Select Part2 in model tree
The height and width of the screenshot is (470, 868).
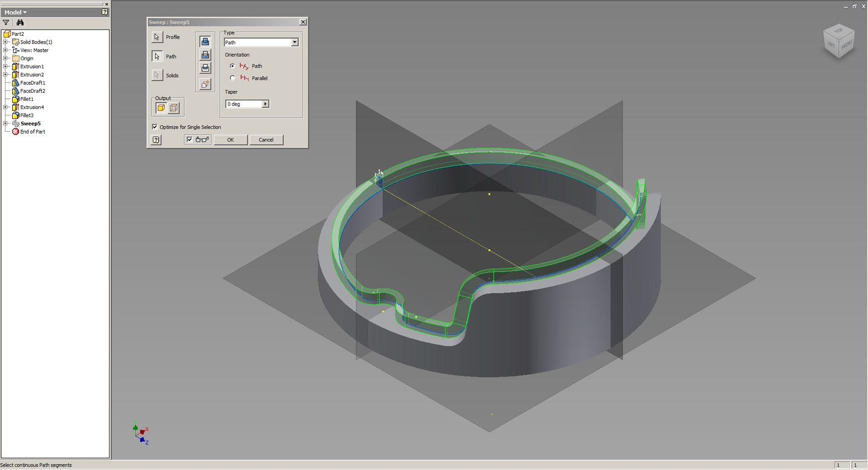point(18,34)
